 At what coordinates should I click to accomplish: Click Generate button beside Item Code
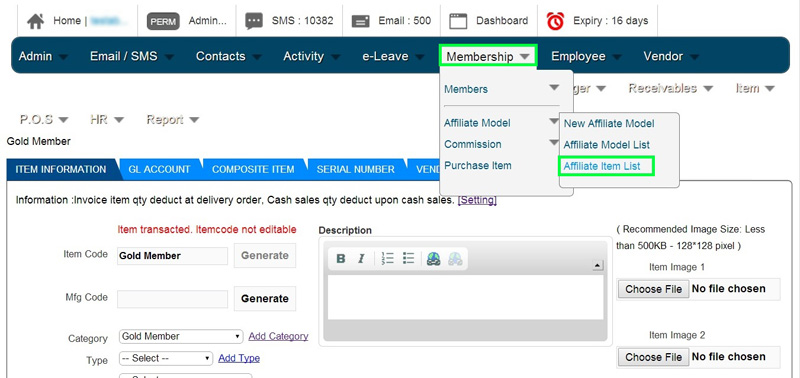point(265,256)
